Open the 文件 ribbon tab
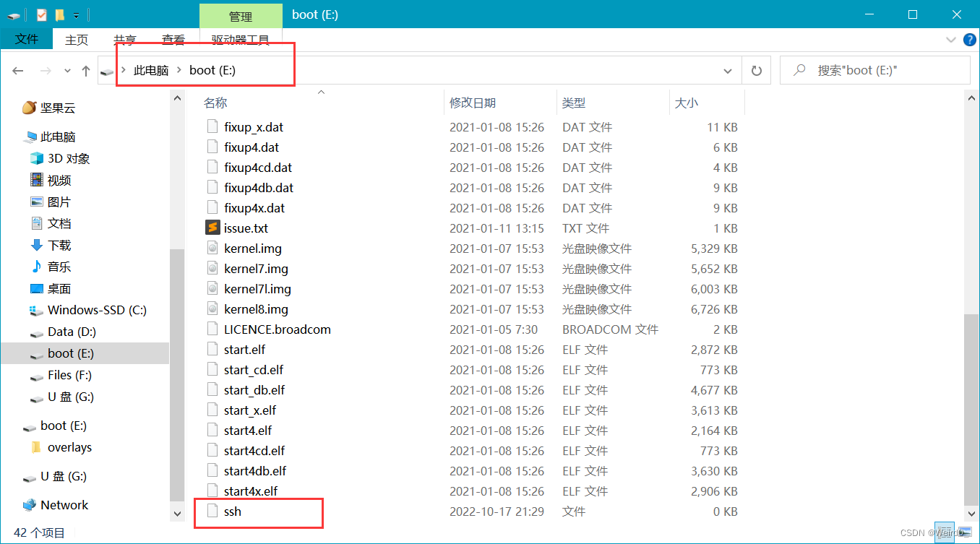This screenshot has width=980, height=544. tap(27, 40)
